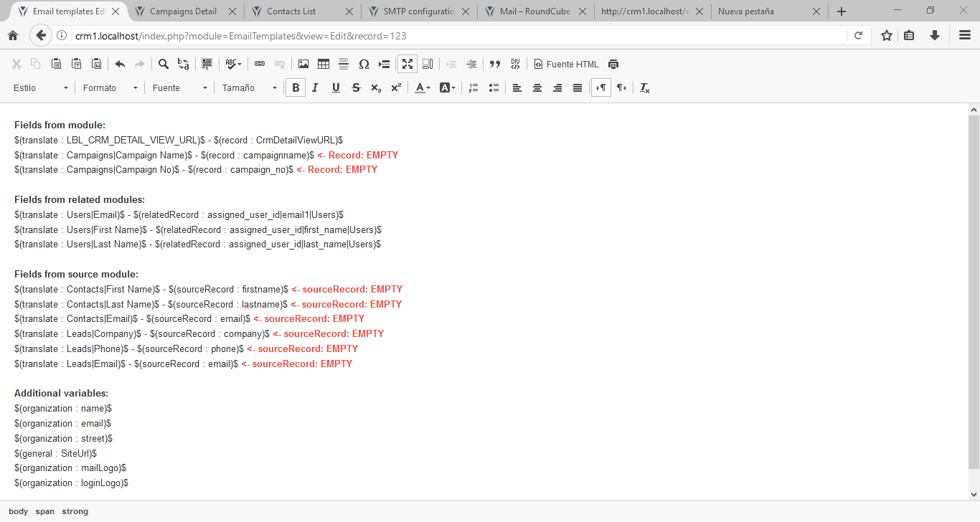Open the Replace tool in the toolbar
980x522 pixels.
(184, 64)
